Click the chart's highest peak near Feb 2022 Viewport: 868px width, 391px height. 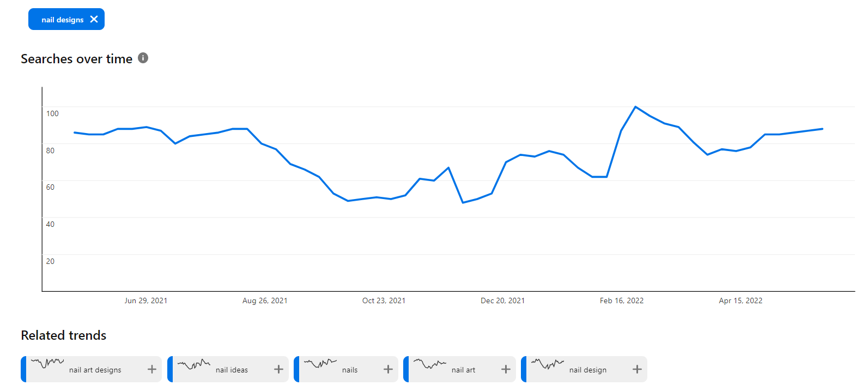pyautogui.click(x=635, y=107)
